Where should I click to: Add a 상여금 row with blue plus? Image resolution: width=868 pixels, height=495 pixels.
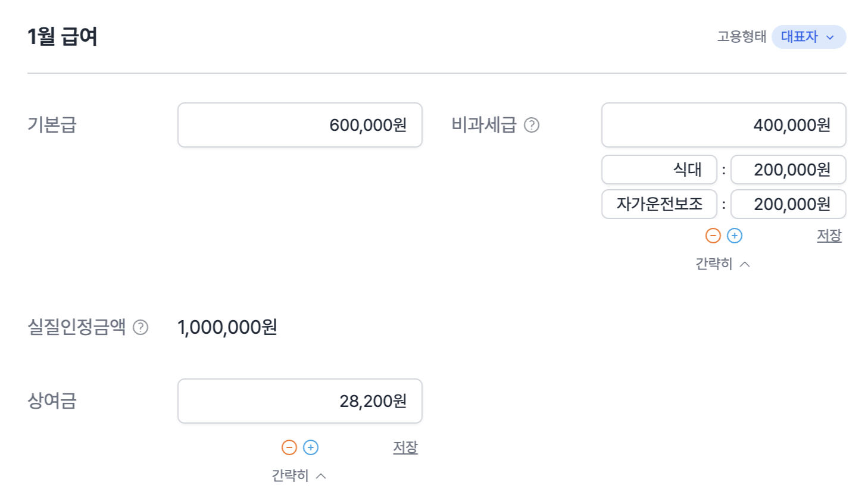[x=311, y=447]
